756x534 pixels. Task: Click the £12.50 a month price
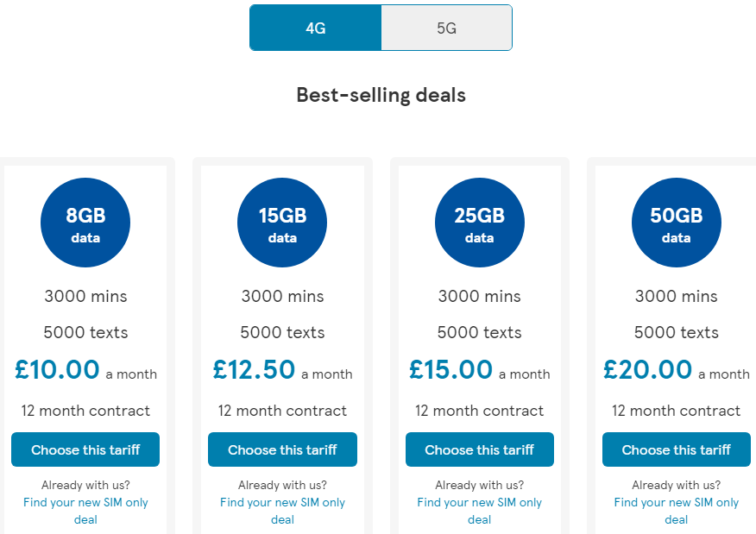282,370
